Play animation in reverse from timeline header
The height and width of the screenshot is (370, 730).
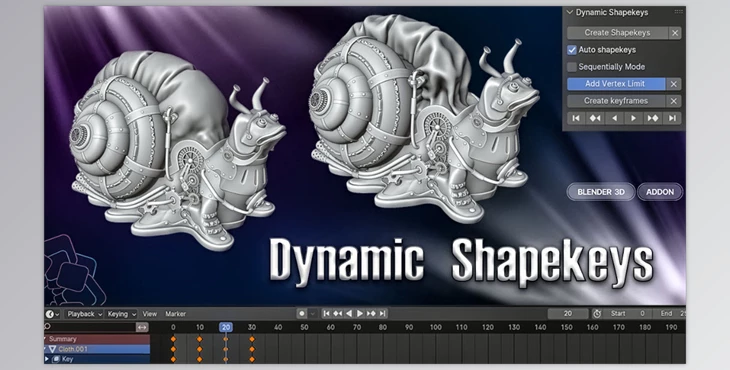(349, 314)
